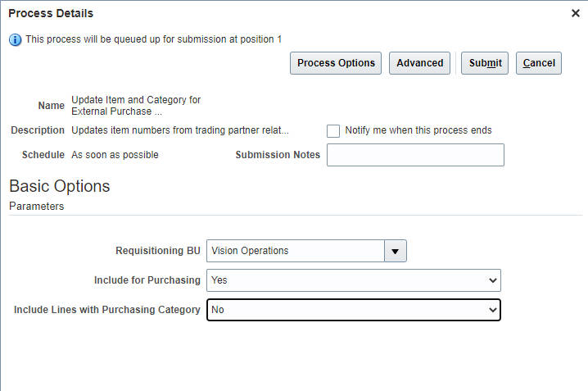Viewport: 588px width, 391px height.
Task: Click the Advanced button
Action: [x=419, y=63]
